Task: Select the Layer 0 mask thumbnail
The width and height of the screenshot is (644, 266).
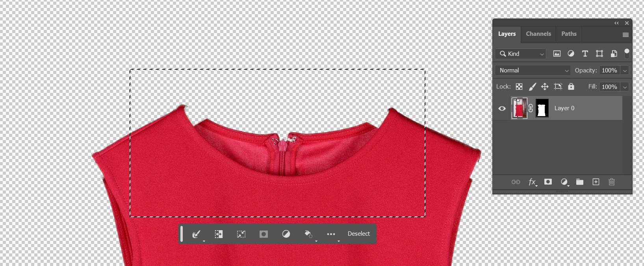Action: tap(542, 108)
